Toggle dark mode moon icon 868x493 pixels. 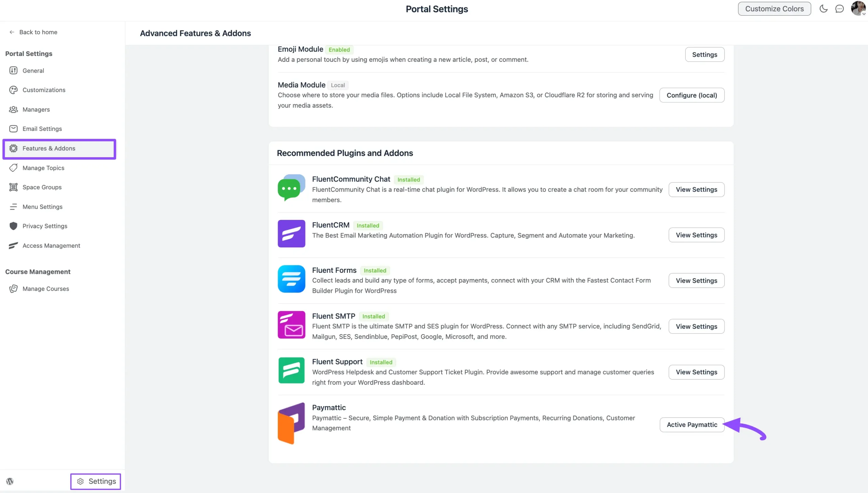pos(823,9)
